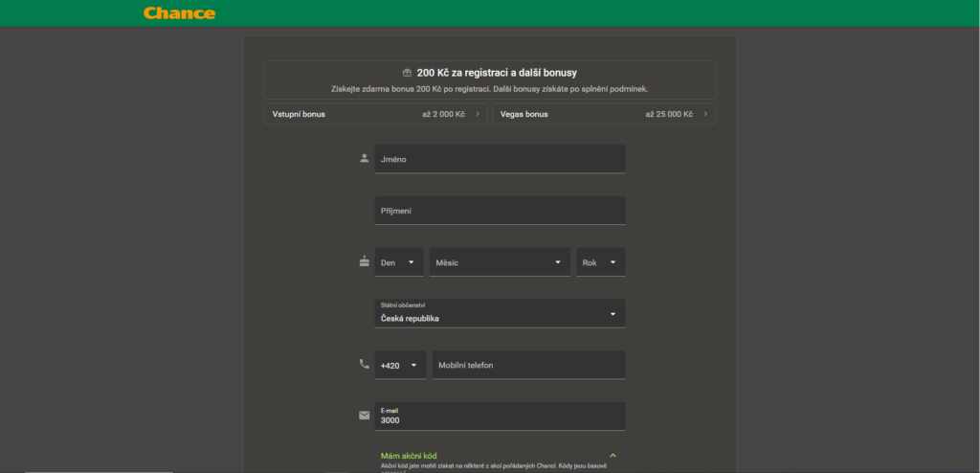The image size is (980, 473).
Task: Click the chevron on the Vstupní bonus card
Action: [478, 114]
